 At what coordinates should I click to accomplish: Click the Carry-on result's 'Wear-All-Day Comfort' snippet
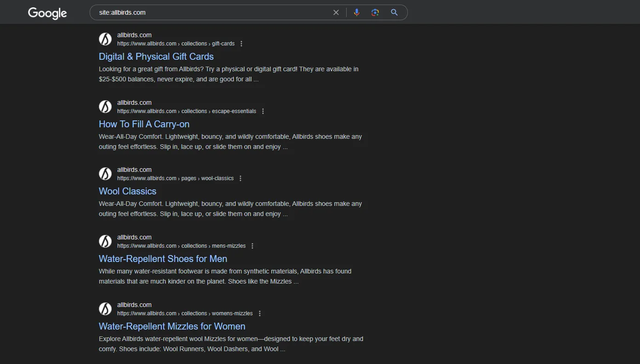pyautogui.click(x=230, y=142)
